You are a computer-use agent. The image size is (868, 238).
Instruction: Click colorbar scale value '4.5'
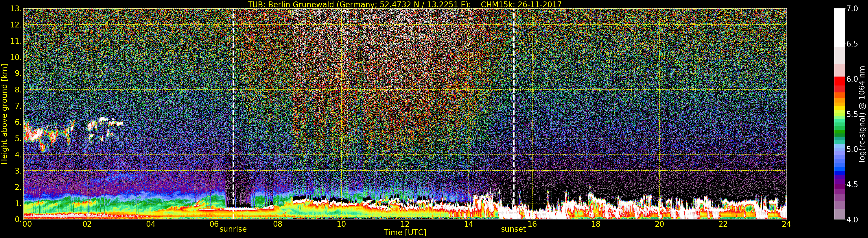point(852,185)
